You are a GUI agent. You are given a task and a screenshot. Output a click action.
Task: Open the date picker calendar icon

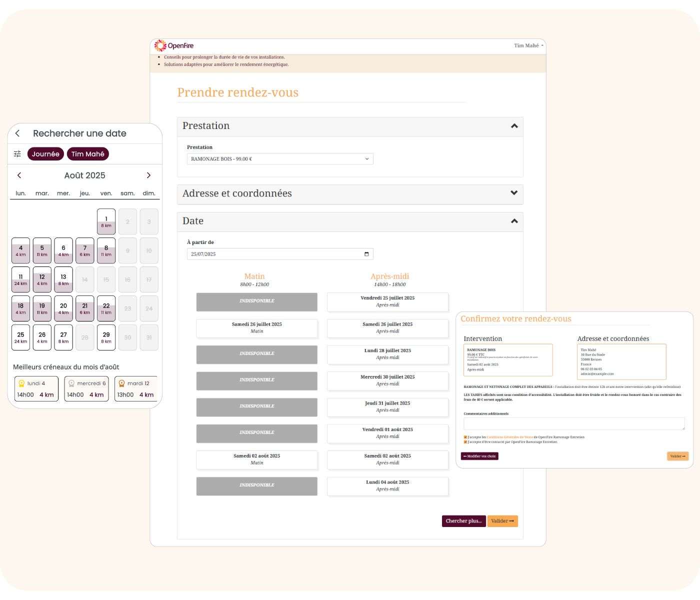(366, 254)
